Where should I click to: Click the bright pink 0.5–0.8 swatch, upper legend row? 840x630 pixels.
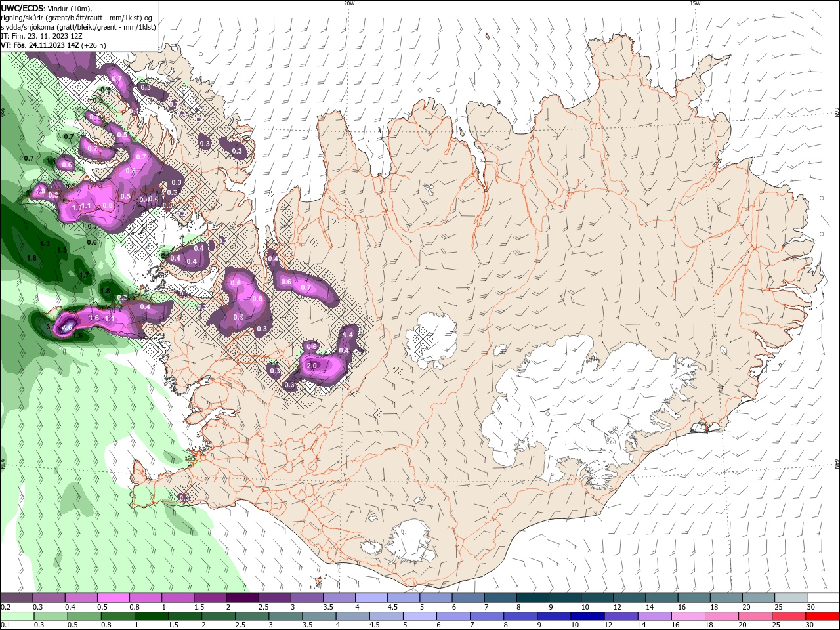tap(114, 598)
